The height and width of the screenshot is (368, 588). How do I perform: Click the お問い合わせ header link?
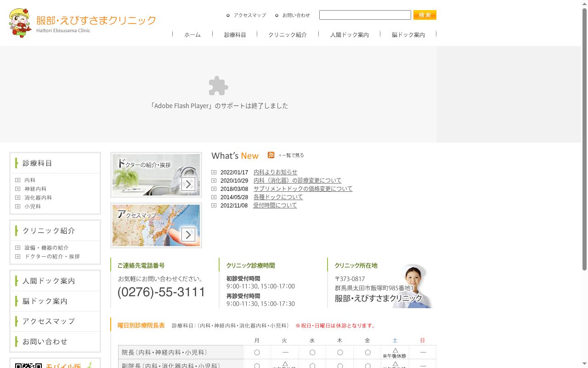296,15
